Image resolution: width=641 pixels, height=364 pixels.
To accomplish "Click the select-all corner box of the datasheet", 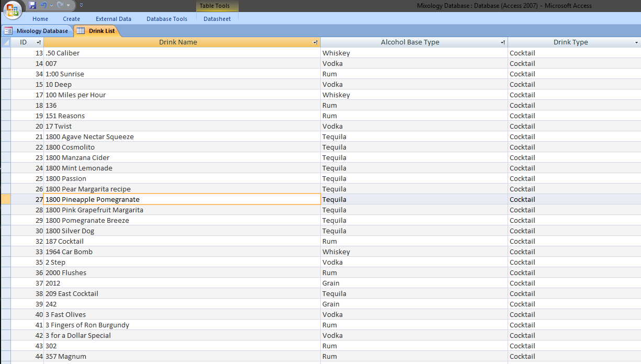I will tap(6, 42).
